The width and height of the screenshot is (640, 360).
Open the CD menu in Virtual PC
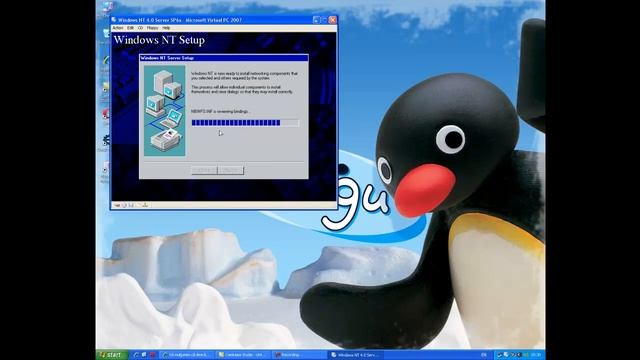click(140, 28)
